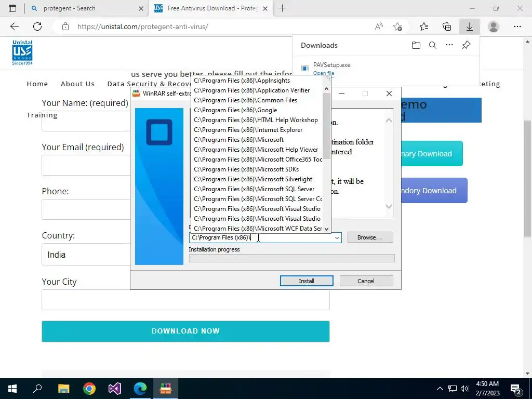Click the browser Back arrow
532x399 pixels.
(x=14, y=26)
